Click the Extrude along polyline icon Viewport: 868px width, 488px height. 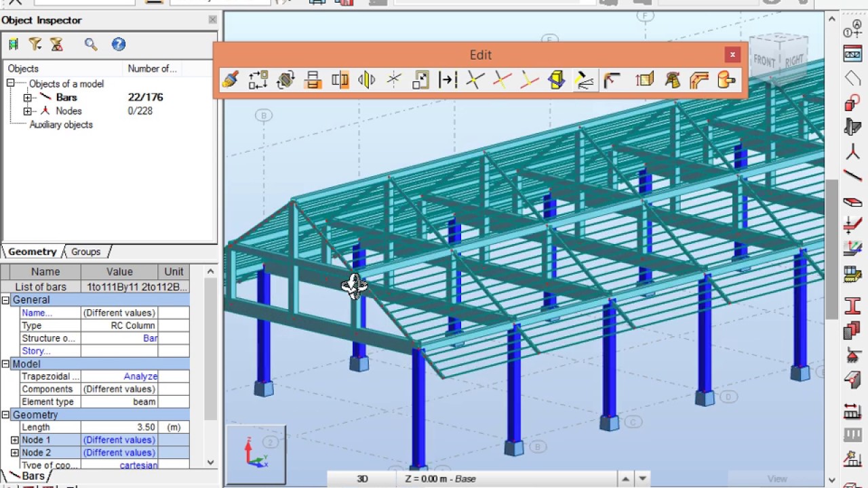coord(699,80)
